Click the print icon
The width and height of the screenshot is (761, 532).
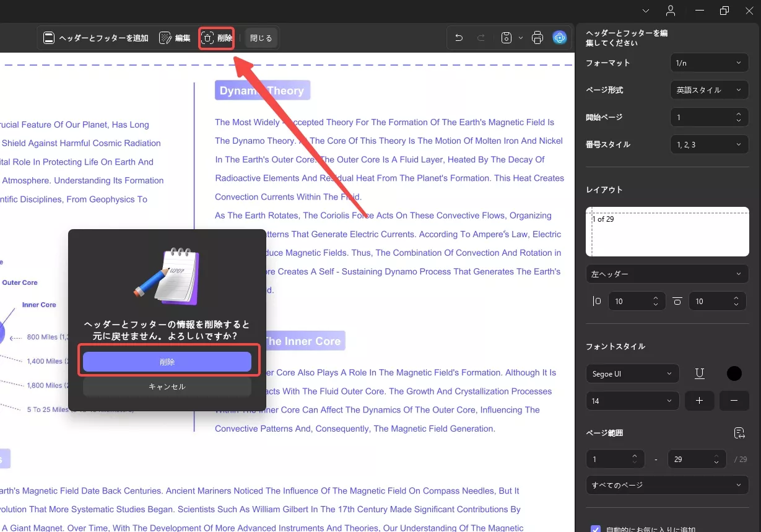(x=537, y=38)
